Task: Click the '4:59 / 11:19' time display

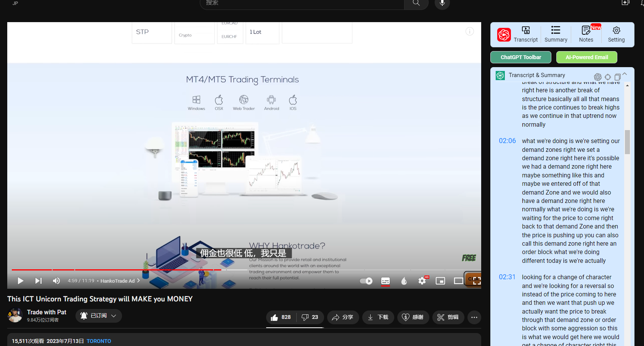Action: (x=81, y=281)
